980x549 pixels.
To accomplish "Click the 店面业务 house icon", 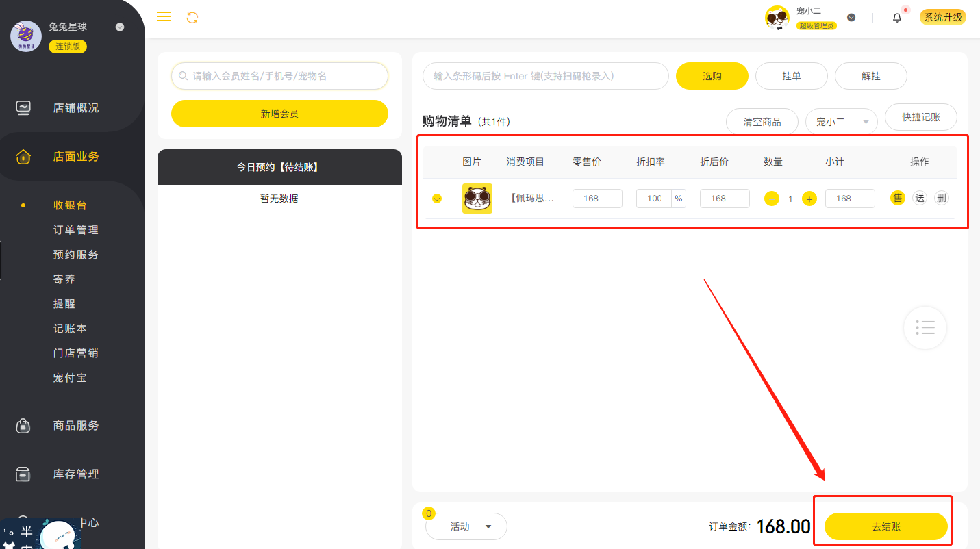I will pyautogui.click(x=23, y=157).
